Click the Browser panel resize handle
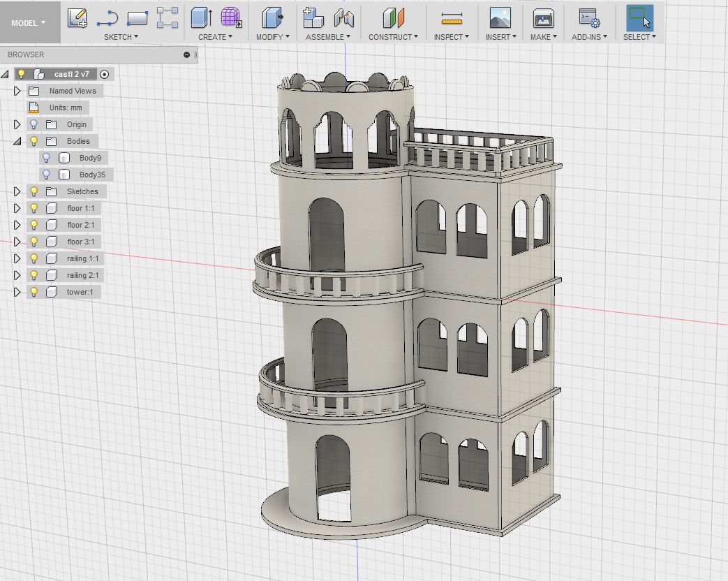Screen dimensions: 728x581 coord(195,54)
